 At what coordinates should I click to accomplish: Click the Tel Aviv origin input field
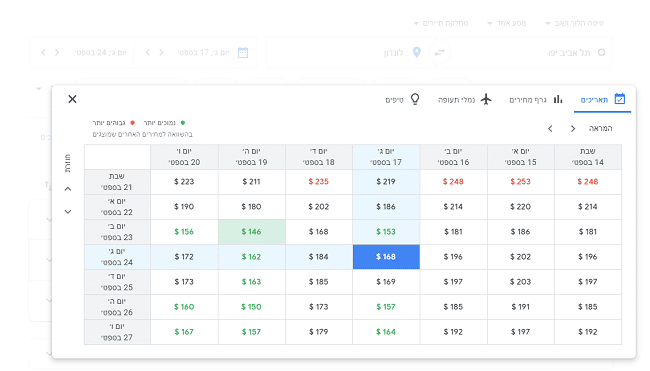click(527, 53)
